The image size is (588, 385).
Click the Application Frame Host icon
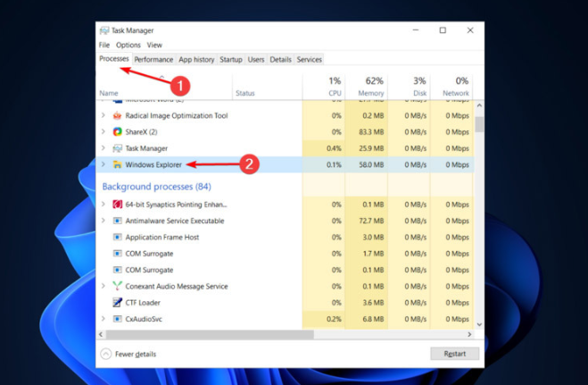117,238
